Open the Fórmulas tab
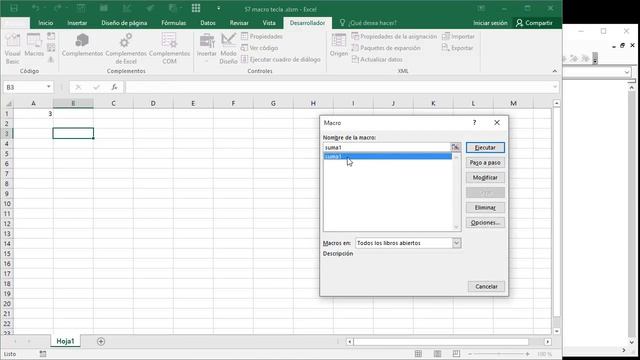 click(x=173, y=23)
